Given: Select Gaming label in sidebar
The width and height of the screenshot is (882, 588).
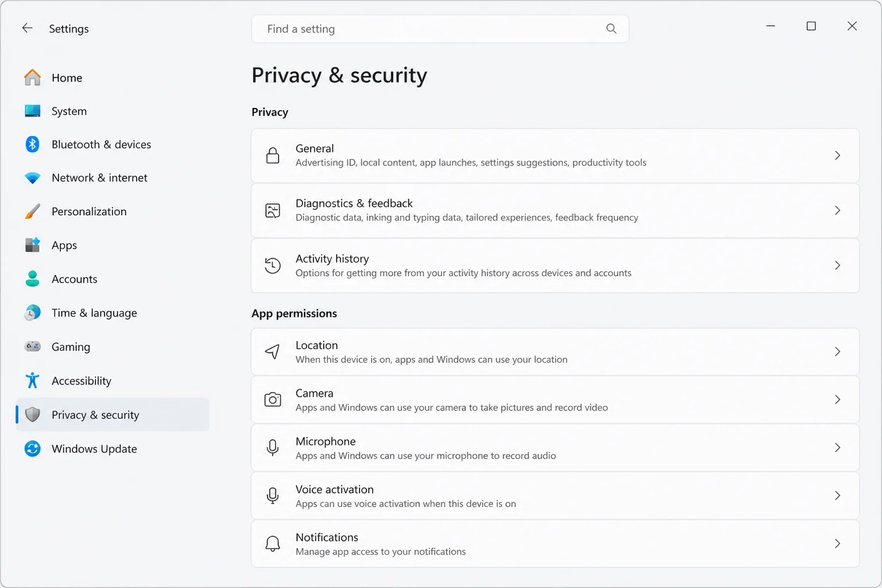Looking at the screenshot, I should click(x=71, y=347).
